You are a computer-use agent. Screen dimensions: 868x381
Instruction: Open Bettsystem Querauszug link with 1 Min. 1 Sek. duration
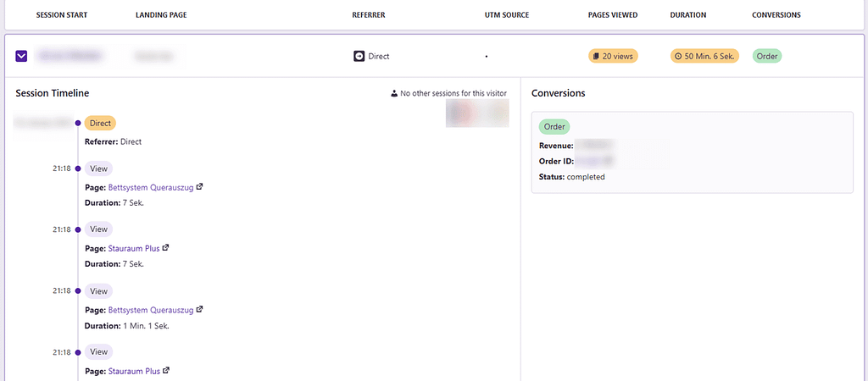click(x=151, y=310)
